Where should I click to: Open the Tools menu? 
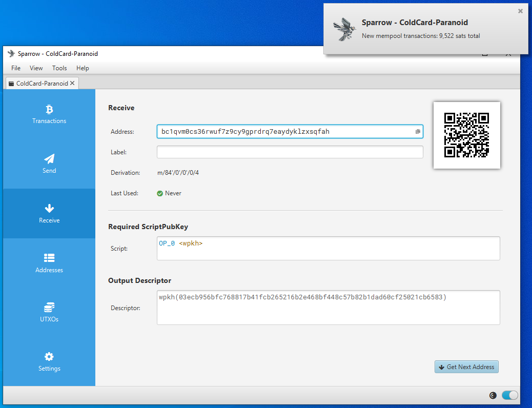coord(59,68)
